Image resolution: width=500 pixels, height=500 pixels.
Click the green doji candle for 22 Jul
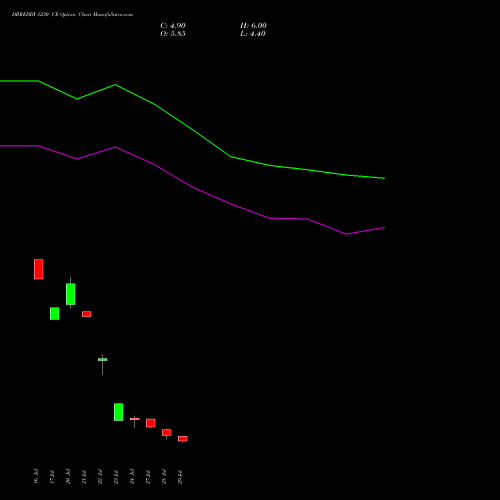coord(103,359)
